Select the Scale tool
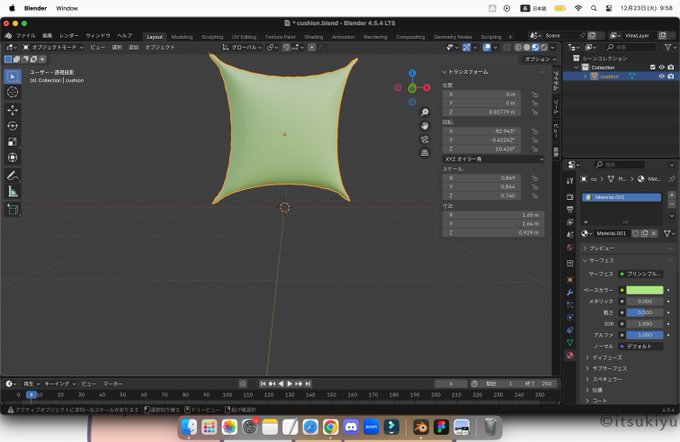680x442 pixels. click(13, 142)
